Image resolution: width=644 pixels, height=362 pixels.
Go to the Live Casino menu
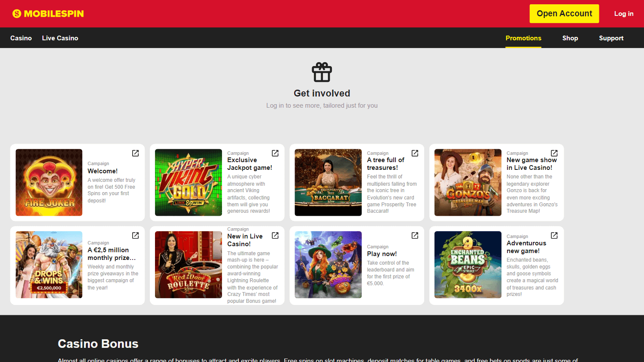[60, 38]
